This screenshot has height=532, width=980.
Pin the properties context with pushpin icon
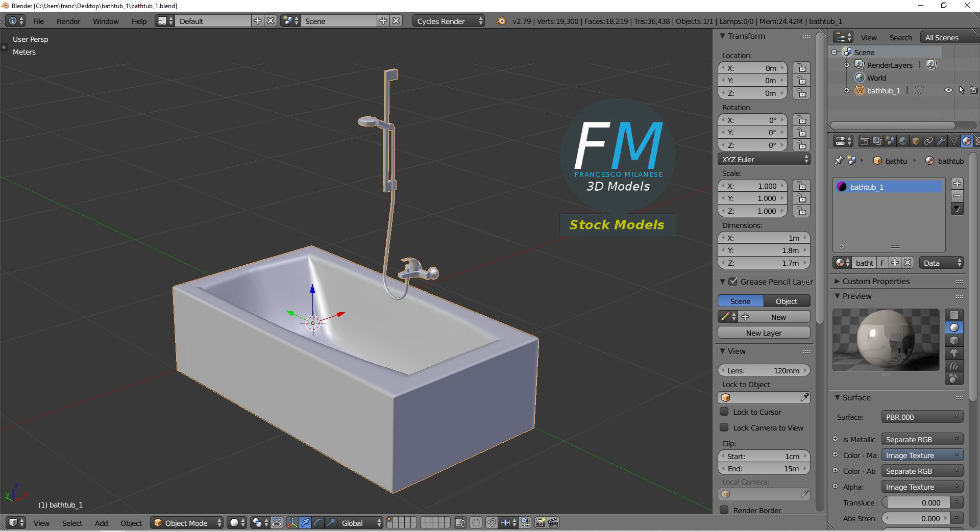pos(838,161)
